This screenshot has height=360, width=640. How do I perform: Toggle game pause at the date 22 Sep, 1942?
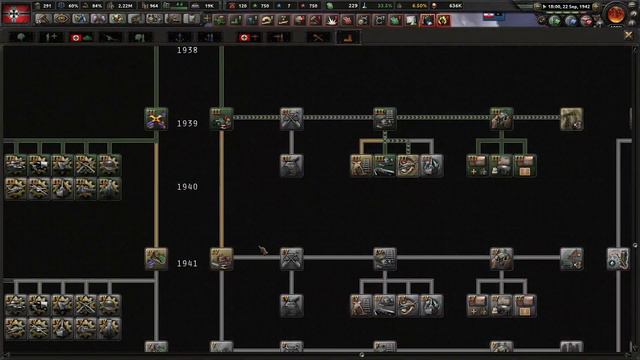click(567, 7)
